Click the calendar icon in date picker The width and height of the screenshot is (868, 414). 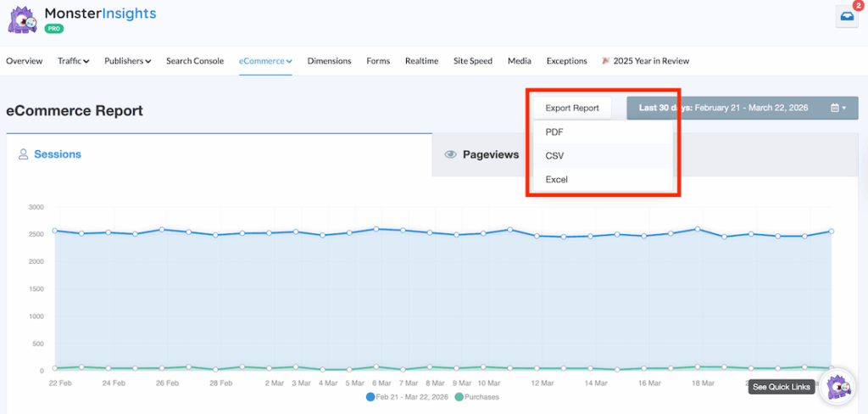pos(834,109)
